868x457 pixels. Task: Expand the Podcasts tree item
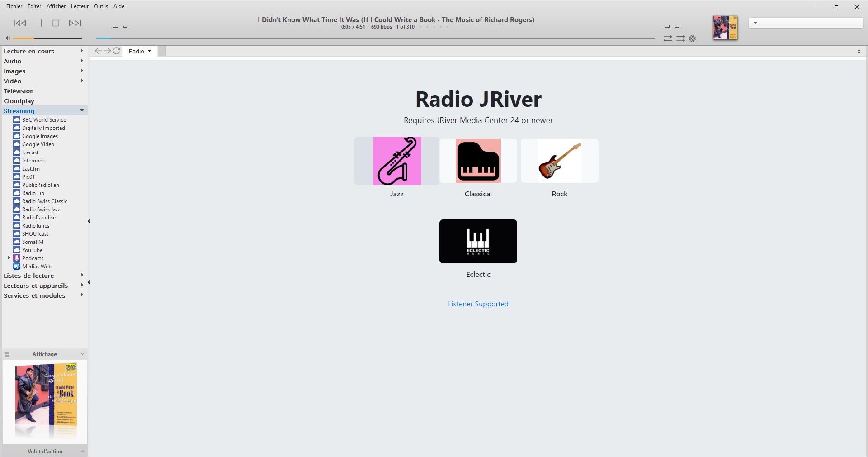[x=9, y=258]
